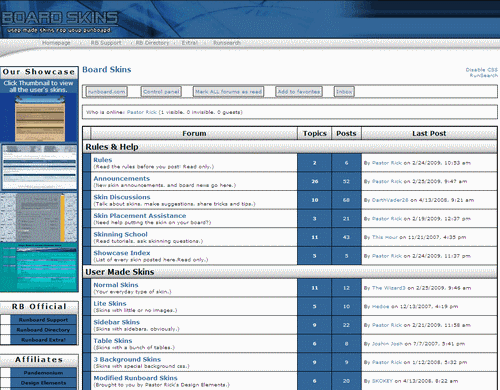Click DarthVader28 in Skin Discussions last post
The height and width of the screenshot is (390, 500).
click(x=390, y=200)
